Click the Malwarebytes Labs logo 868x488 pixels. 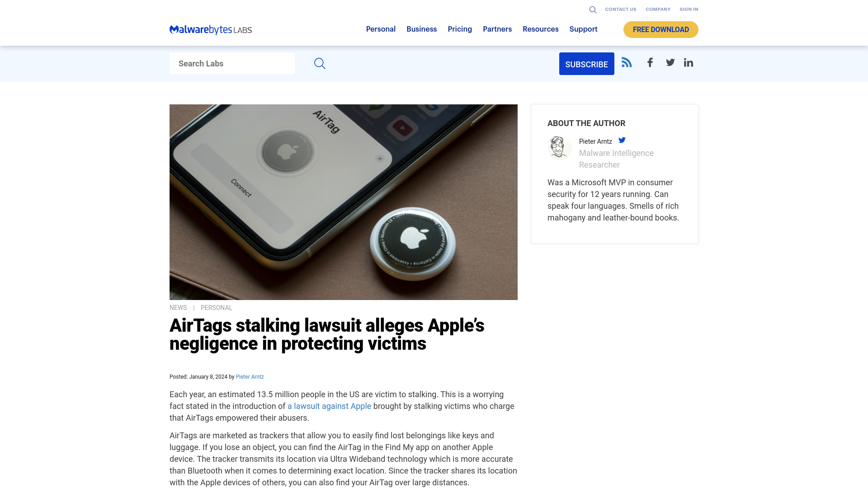click(210, 29)
